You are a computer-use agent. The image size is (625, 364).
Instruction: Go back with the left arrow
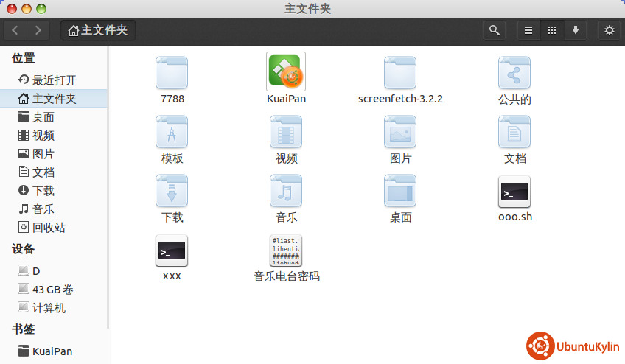click(x=15, y=30)
